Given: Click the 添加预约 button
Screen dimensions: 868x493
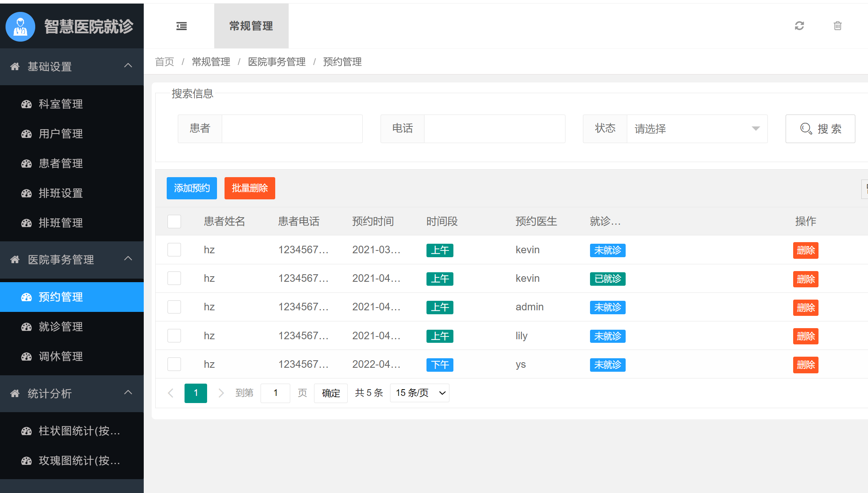Looking at the screenshot, I should 192,188.
